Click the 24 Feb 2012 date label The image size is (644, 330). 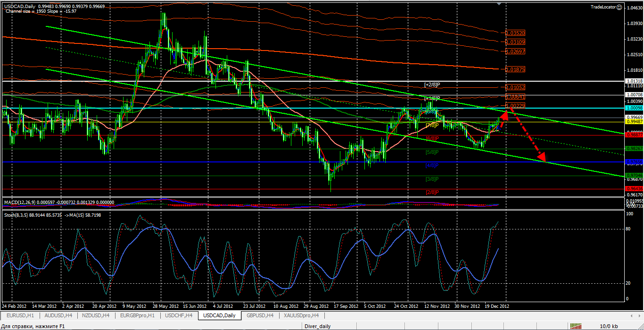tap(14, 306)
